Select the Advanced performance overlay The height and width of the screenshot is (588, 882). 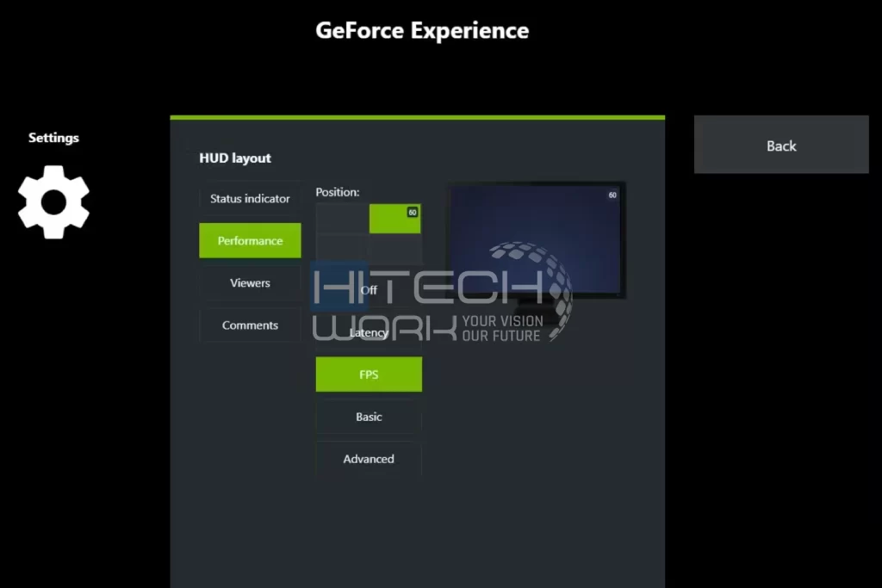coord(369,459)
